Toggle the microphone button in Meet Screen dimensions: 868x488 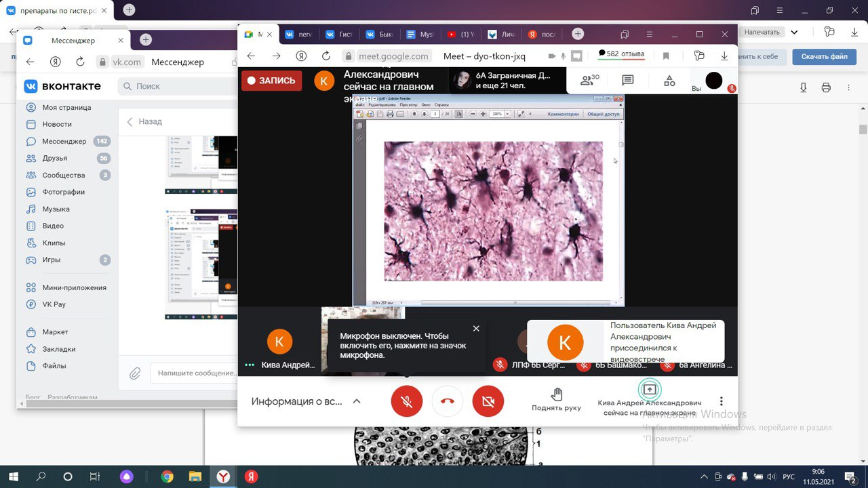point(407,401)
